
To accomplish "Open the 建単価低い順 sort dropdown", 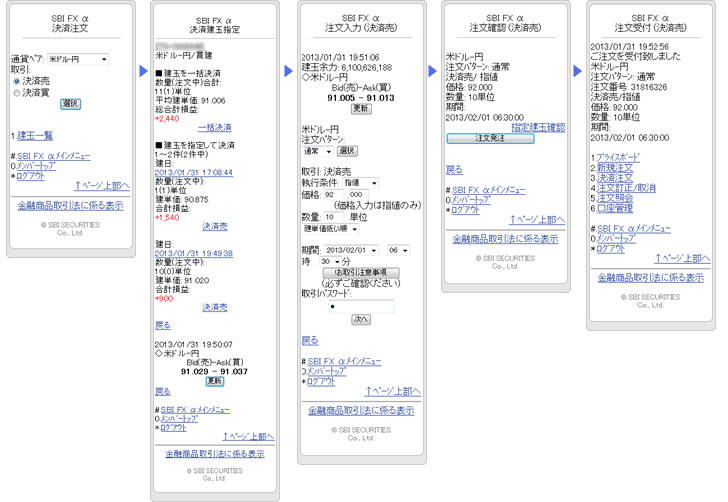I will tap(331, 229).
